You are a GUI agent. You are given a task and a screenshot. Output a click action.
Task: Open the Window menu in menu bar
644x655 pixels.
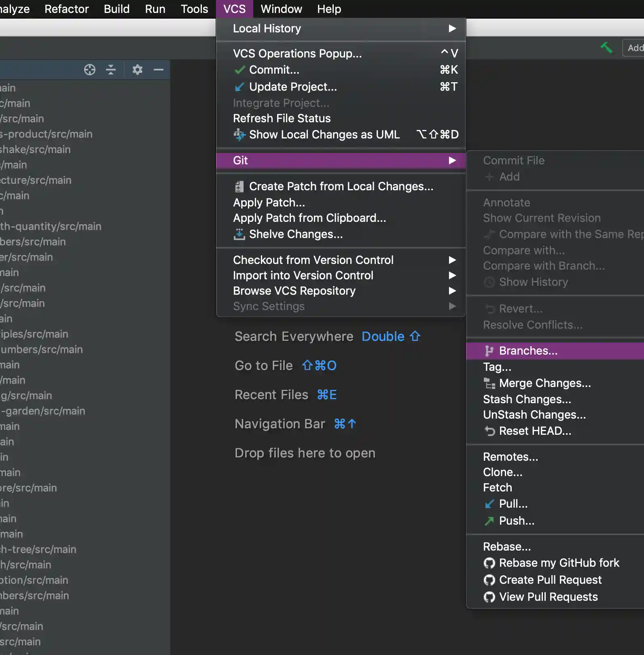tap(281, 9)
